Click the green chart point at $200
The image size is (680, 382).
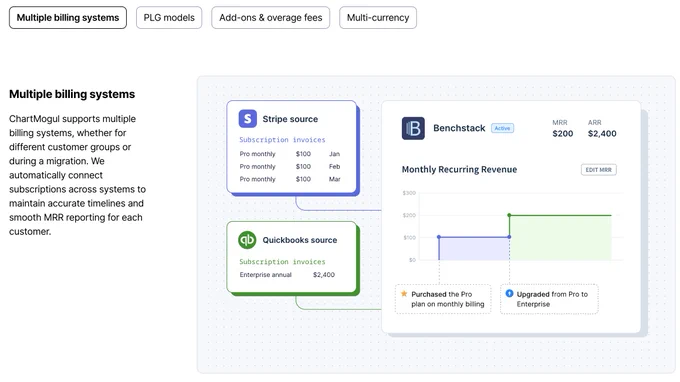[509, 215]
